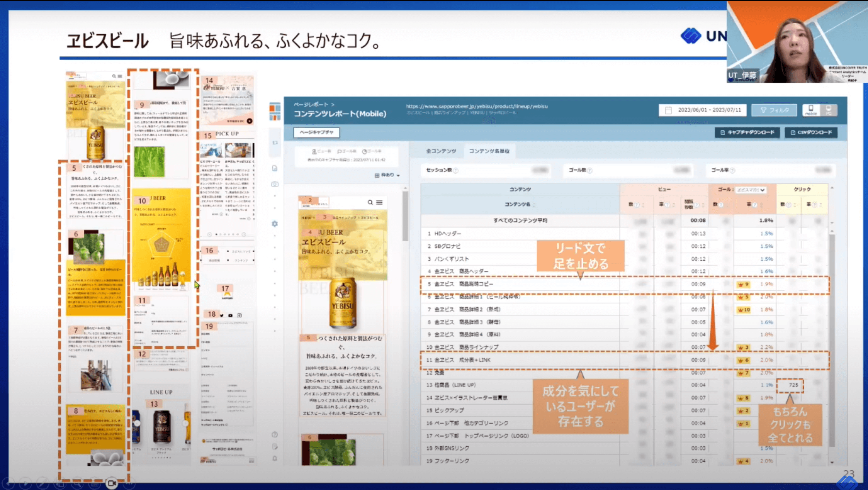Click the compare arrows icon in sidebar
The image size is (868, 490).
275,143
